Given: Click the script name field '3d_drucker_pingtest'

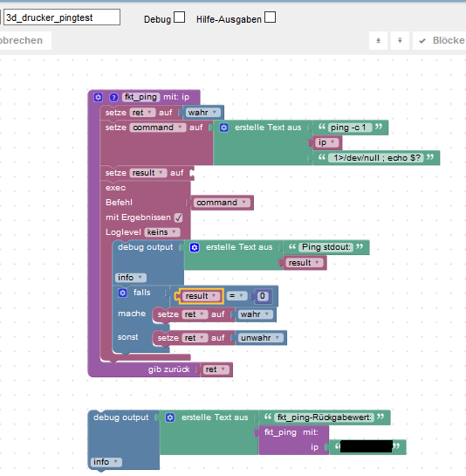Looking at the screenshot, I should [x=62, y=17].
